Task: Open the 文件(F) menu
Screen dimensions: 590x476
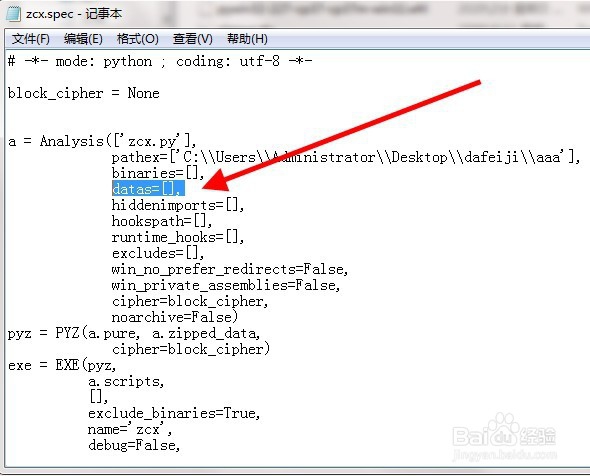Action: [x=30, y=39]
